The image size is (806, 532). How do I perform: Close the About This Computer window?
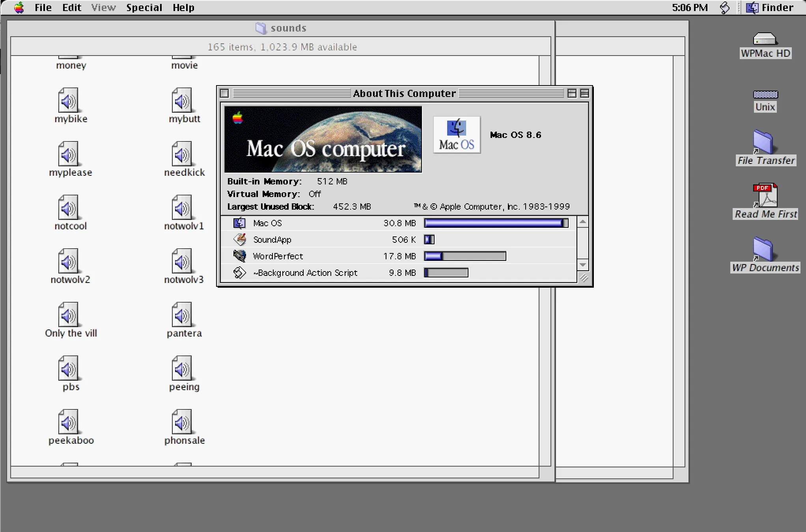click(224, 93)
